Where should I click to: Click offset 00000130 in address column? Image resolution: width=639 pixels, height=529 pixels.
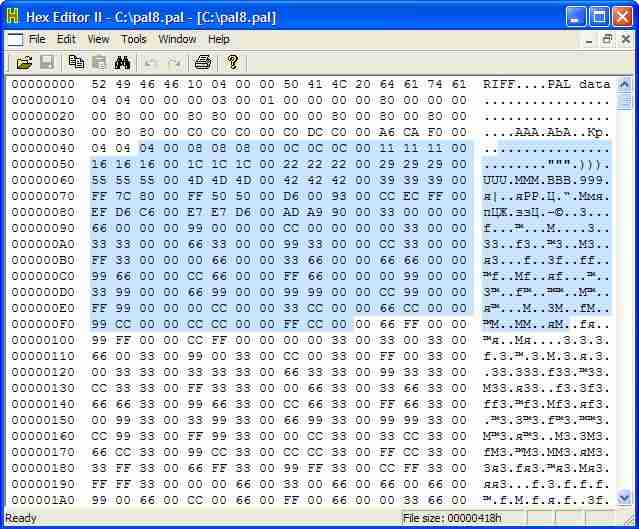coord(43,388)
